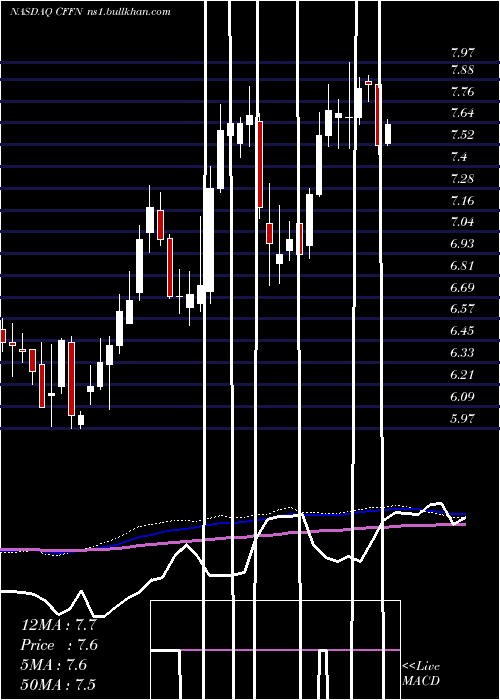
Task: Click the 6.81 price axis label
Action: pos(462,266)
